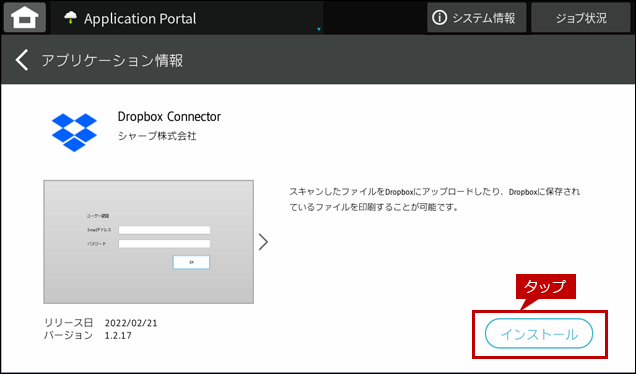Click the red タップ callout label
Image resolution: width=636 pixels, height=374 pixels.
[x=546, y=286]
